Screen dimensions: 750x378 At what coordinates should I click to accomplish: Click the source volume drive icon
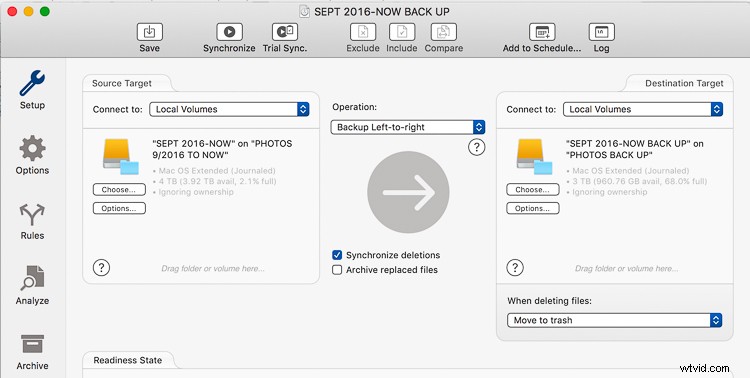tap(121, 156)
